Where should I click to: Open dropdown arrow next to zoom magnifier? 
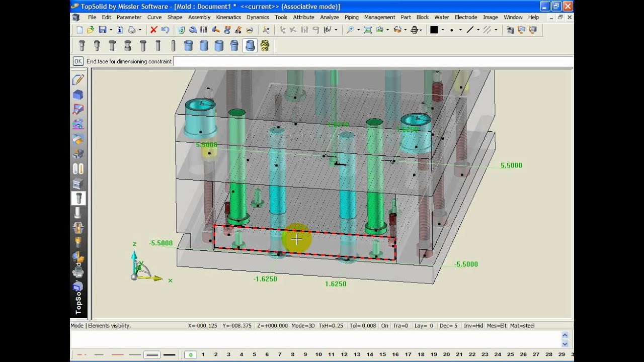click(358, 30)
